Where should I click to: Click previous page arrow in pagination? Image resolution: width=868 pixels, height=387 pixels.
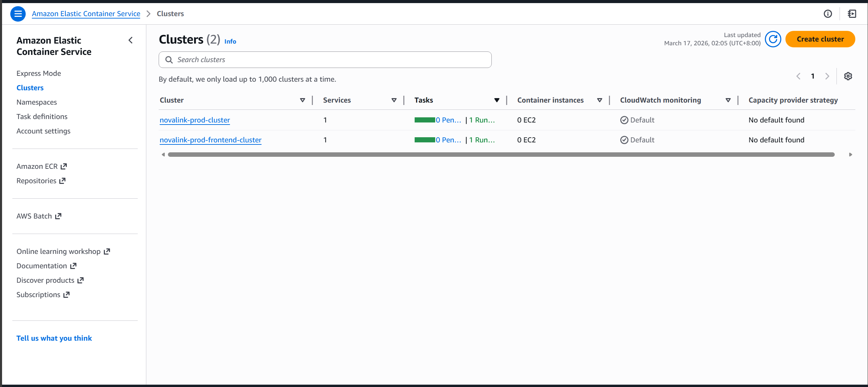[798, 76]
